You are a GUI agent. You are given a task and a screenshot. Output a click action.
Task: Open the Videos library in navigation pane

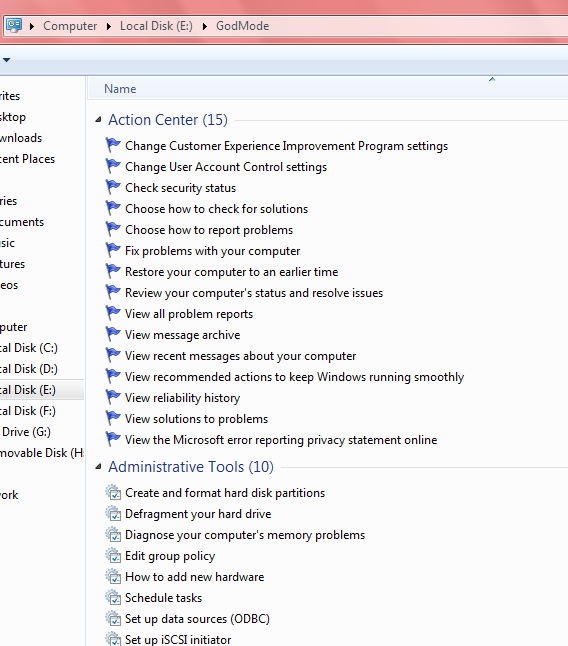[9, 285]
